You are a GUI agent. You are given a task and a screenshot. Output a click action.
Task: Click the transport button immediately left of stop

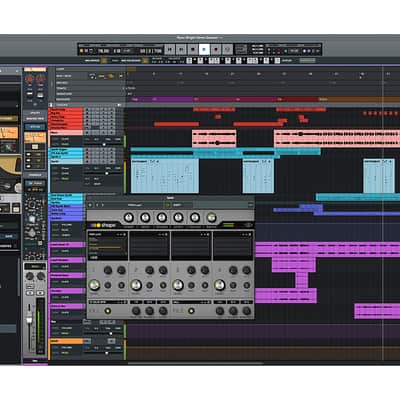pyautogui.click(x=181, y=50)
